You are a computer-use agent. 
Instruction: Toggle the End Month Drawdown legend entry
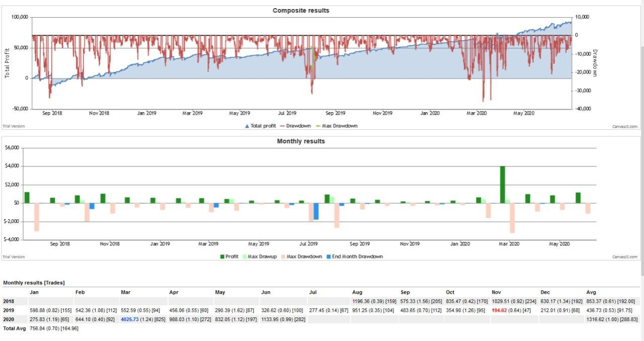355,257
